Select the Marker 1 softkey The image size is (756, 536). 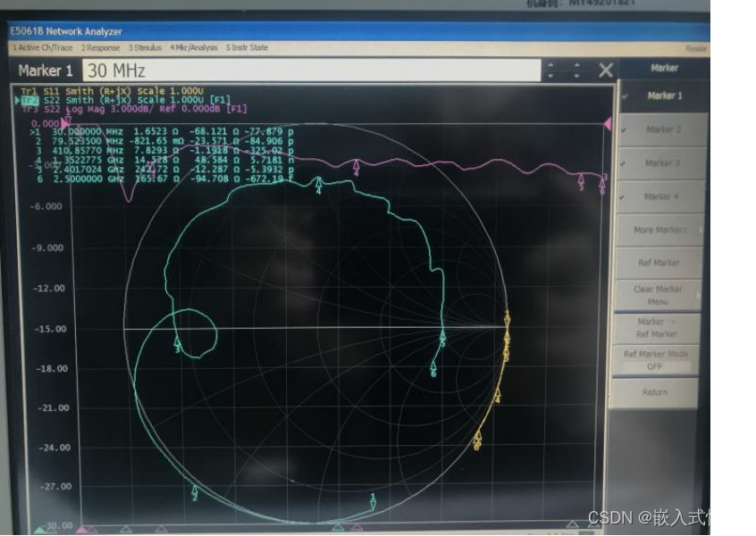pos(664,96)
